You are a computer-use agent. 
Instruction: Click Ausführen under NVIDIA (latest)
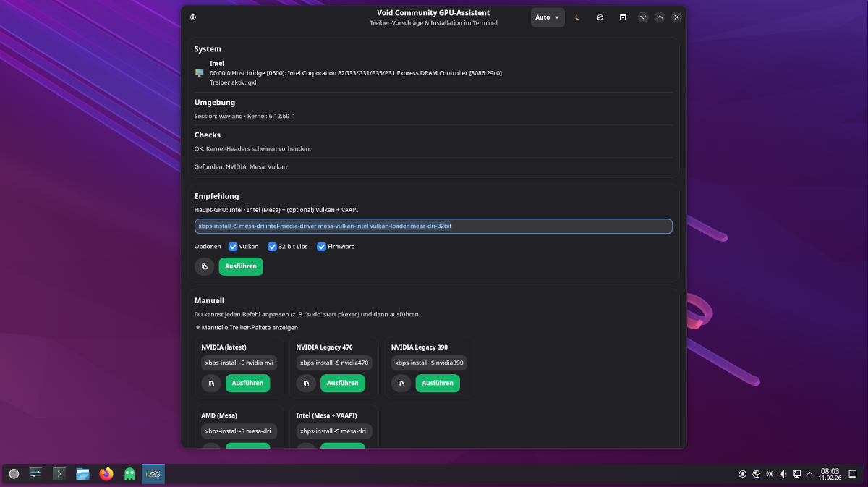[x=248, y=383]
